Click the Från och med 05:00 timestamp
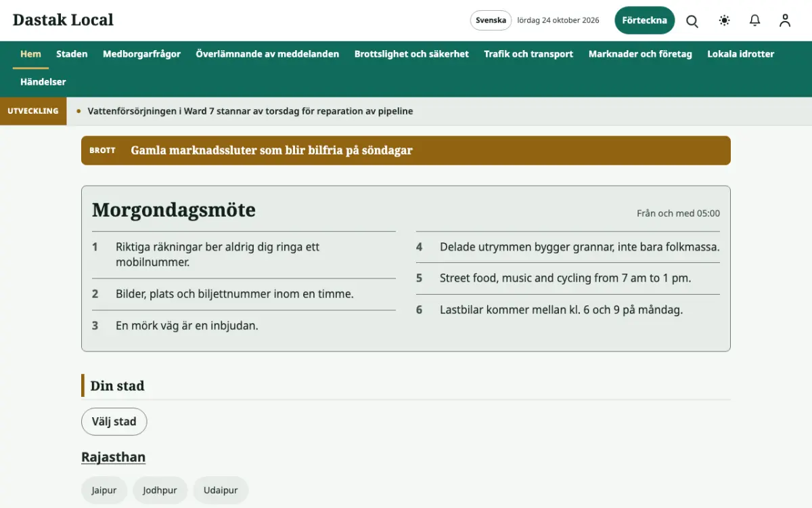 tap(678, 213)
